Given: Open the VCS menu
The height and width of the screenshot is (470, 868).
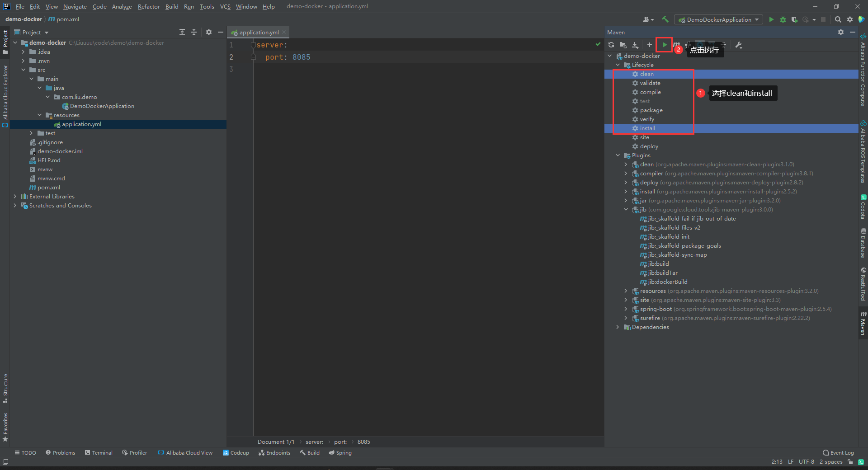Looking at the screenshot, I should 225,6.
